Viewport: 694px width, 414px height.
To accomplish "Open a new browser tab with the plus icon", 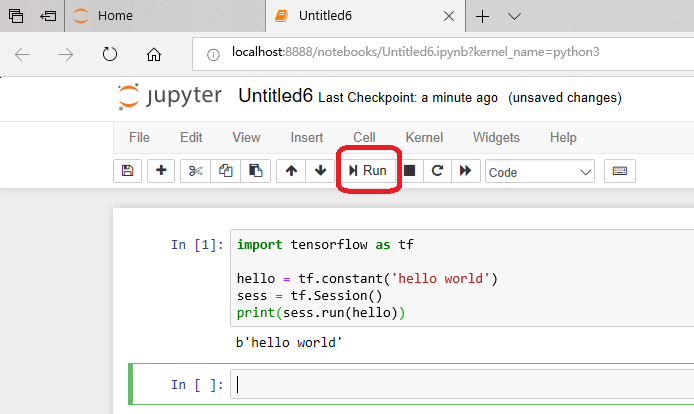I will click(x=482, y=16).
